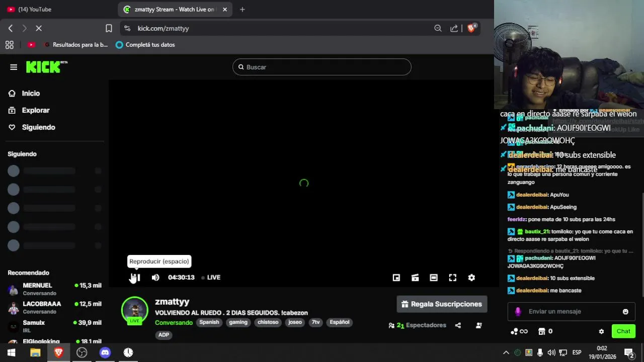Select the gaming tag
Viewport: 644px width, 362px height.
tap(238, 322)
